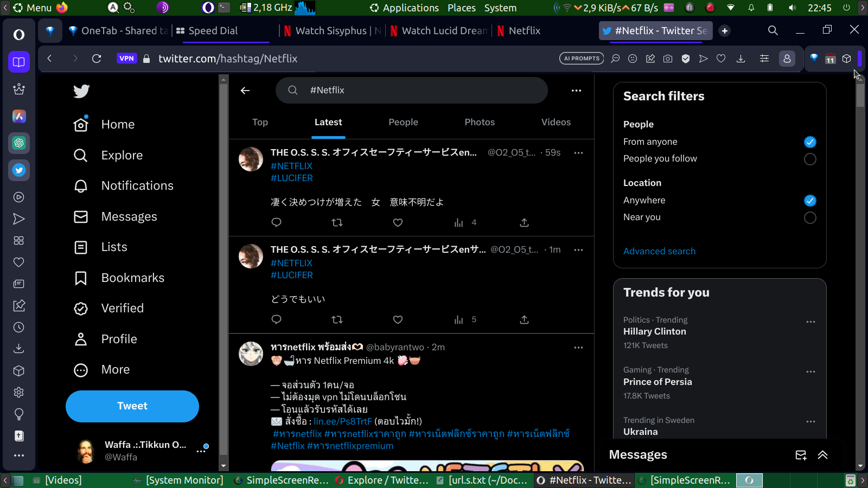
Task: Open ChatGPT in the Opera sidebar
Action: (19, 143)
